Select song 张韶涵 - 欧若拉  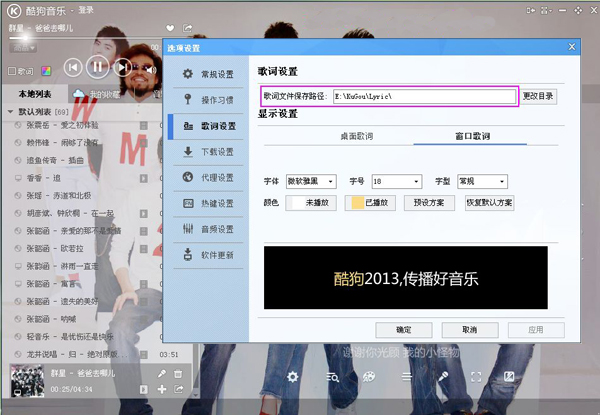pyautogui.click(x=55, y=248)
